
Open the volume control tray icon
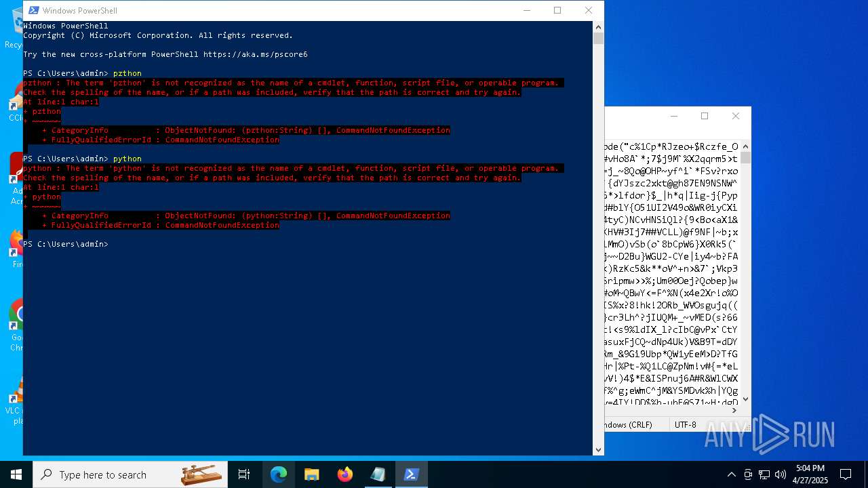pos(781,474)
